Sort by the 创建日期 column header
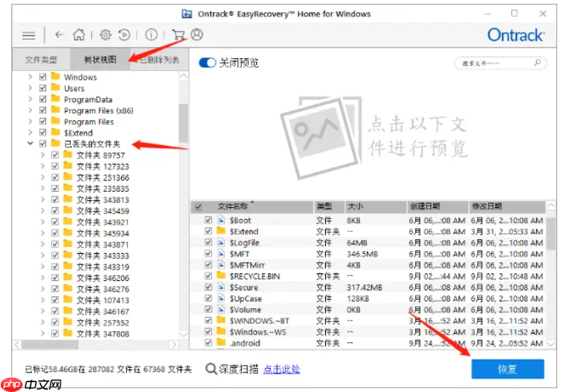Image resolution: width=564 pixels, height=392 pixels. 438,207
